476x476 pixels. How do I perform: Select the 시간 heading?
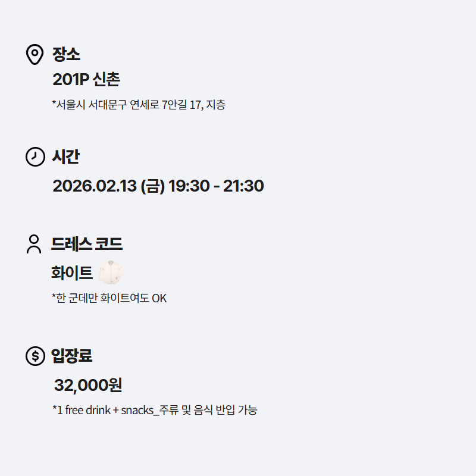pos(66,157)
